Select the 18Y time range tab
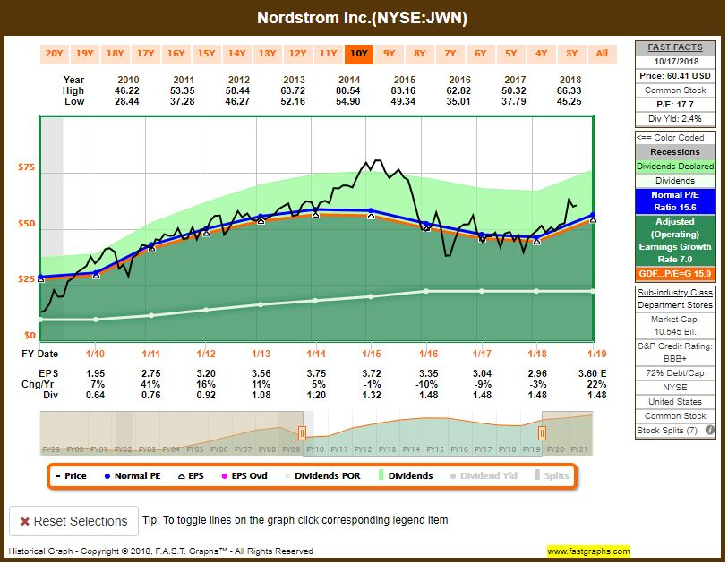The width and height of the screenshot is (728, 564). (116, 54)
